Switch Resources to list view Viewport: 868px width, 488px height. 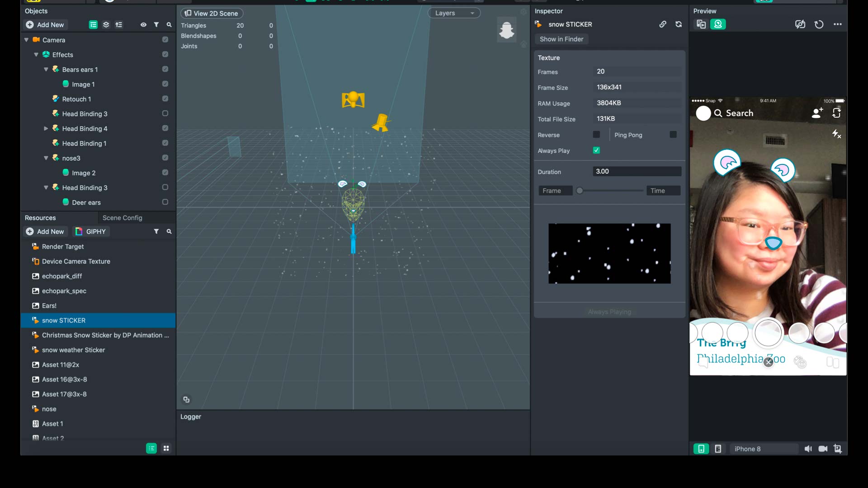(151, 448)
